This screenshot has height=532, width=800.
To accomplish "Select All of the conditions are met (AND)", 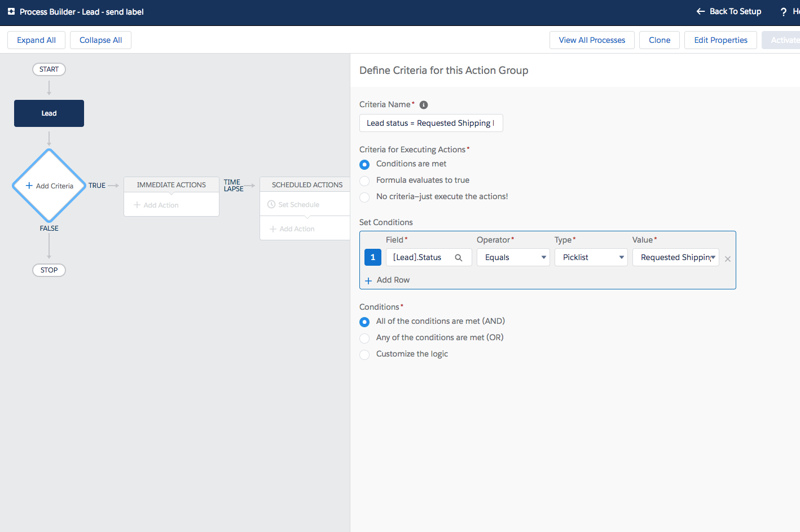I will [x=364, y=322].
